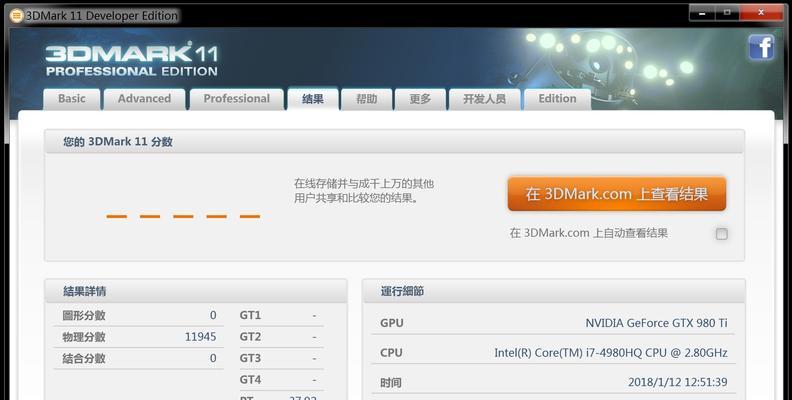Screen dimensions: 792x400
Task: Open the 更多 tab
Action: 420,99
